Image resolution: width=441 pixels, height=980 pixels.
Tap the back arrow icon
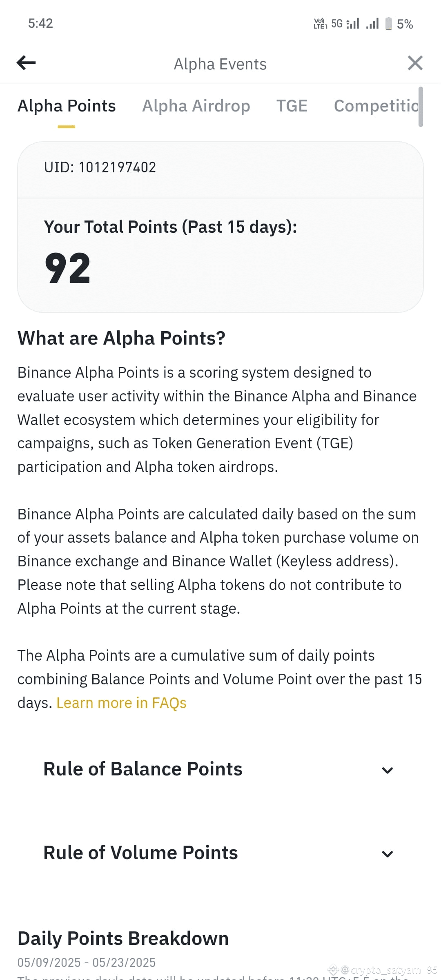(26, 63)
